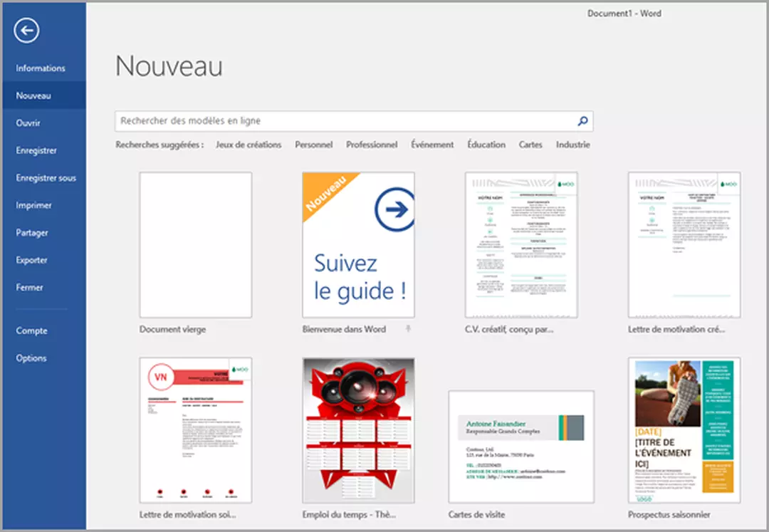The width and height of the screenshot is (769, 532).
Task: Click the Professionnel suggested search
Action: 372,145
